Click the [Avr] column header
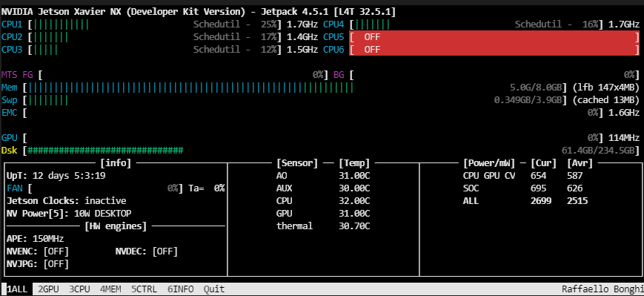This screenshot has width=644, height=296. click(x=580, y=163)
